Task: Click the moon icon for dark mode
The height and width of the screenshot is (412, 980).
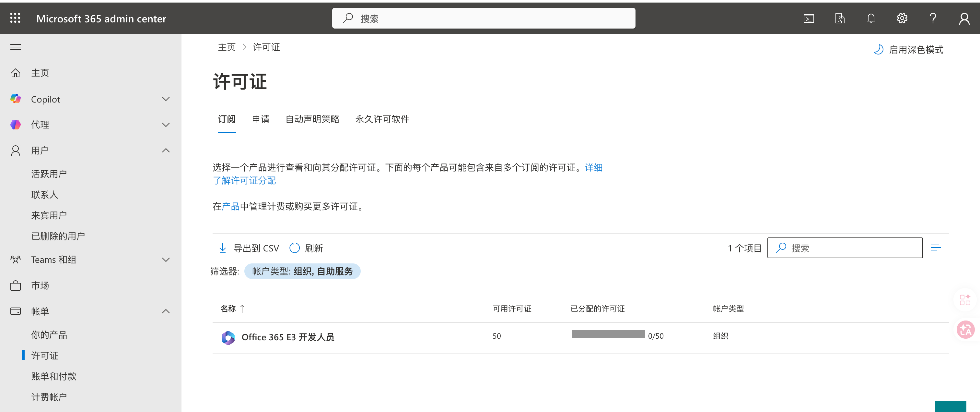Action: (x=879, y=50)
